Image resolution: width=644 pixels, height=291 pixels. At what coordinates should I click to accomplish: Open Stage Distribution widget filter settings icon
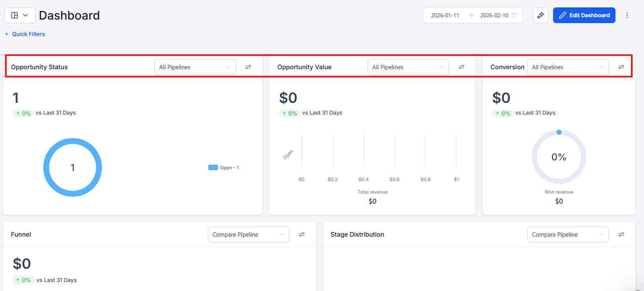click(621, 235)
